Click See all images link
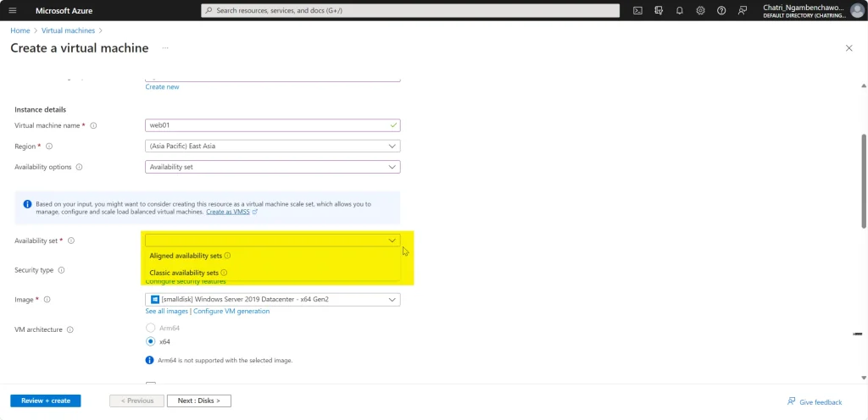The height and width of the screenshot is (420, 868). 167,311
